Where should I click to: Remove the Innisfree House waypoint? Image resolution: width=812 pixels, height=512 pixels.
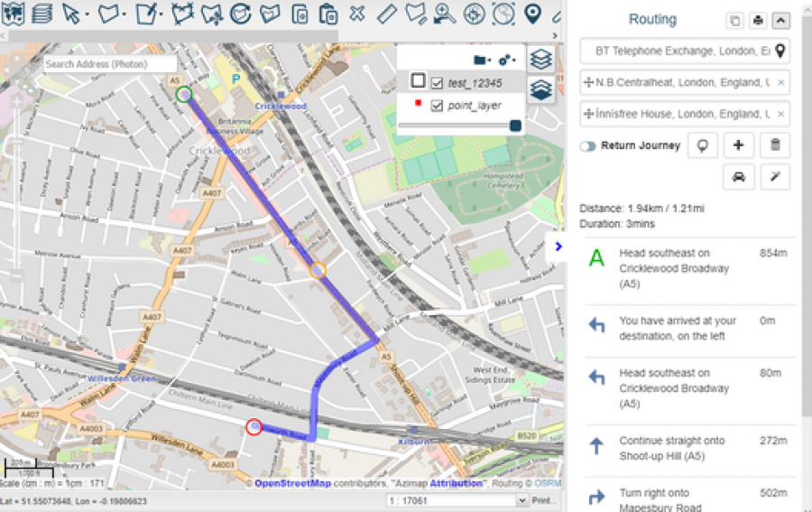click(x=781, y=114)
